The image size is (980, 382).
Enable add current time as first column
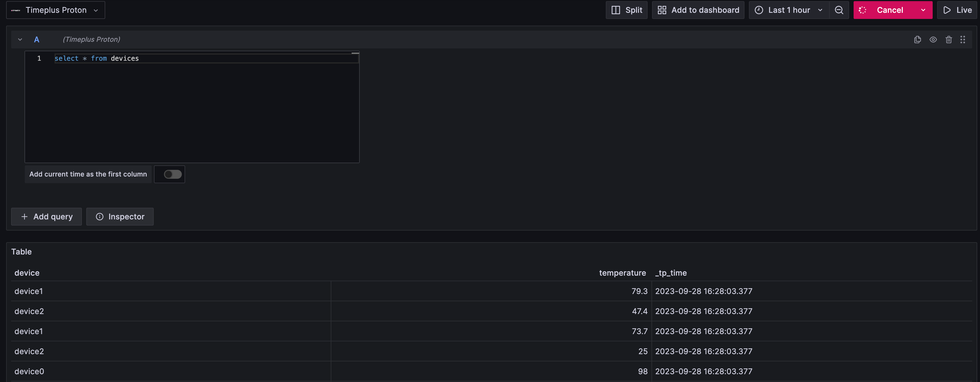click(172, 174)
